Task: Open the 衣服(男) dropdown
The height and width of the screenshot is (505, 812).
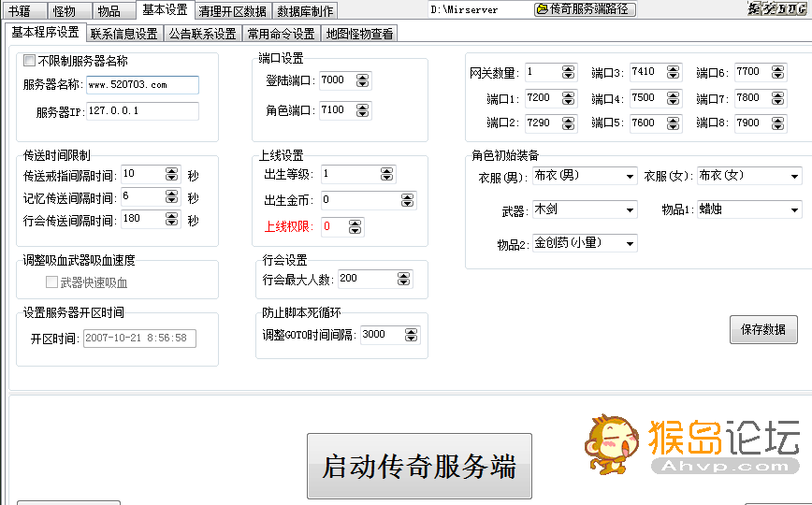Action: (630, 176)
